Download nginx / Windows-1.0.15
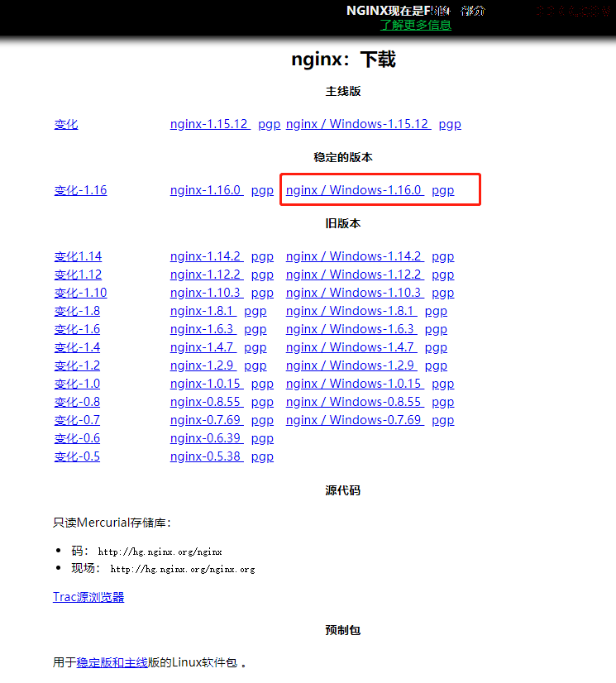 355,384
